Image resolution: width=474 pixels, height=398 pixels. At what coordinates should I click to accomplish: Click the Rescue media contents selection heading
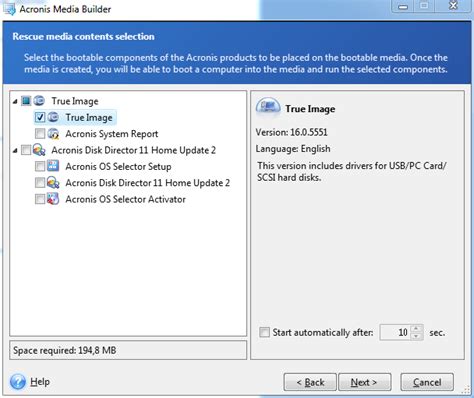pyautogui.click(x=83, y=36)
